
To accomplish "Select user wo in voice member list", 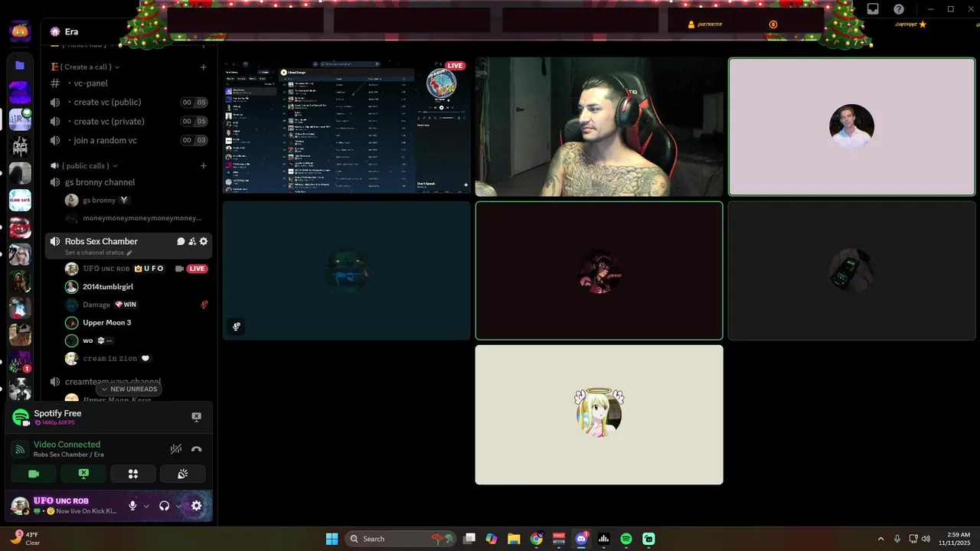I will 136,341.
